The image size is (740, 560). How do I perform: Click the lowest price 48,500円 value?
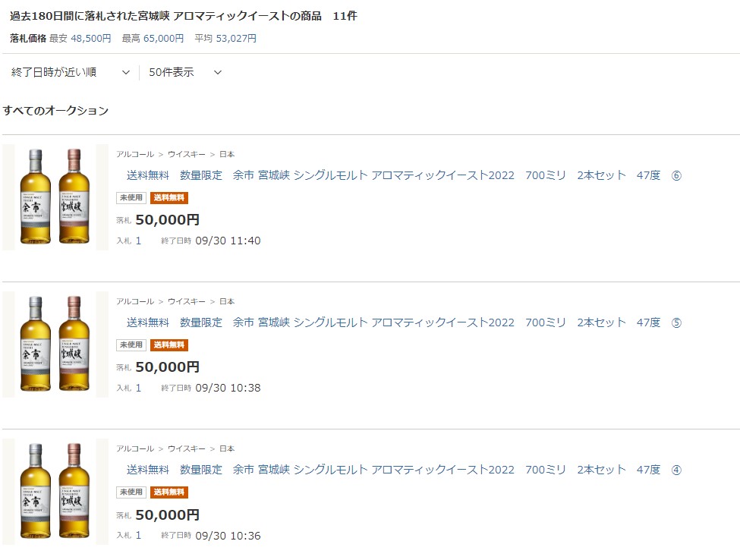tap(91, 38)
